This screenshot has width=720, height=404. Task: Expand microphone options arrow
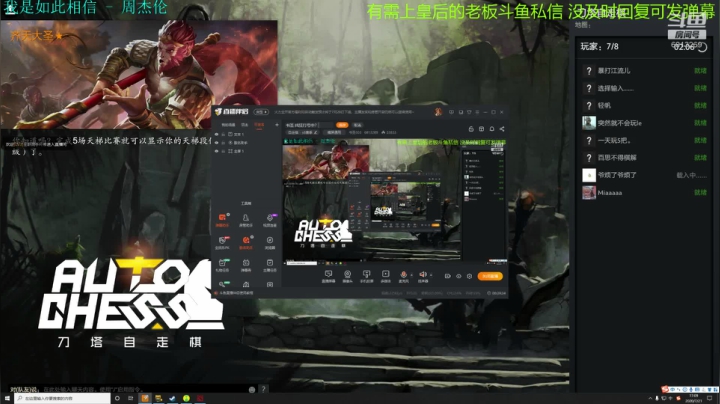[x=411, y=275]
